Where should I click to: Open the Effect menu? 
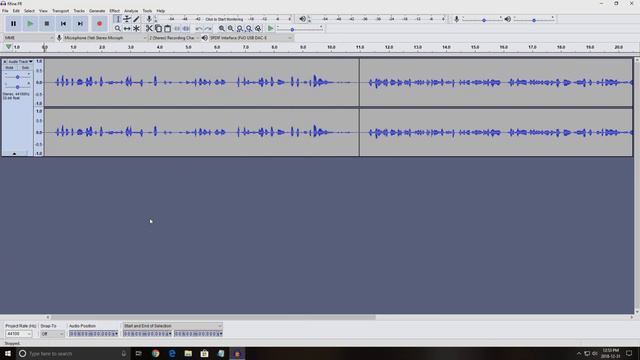(x=115, y=11)
